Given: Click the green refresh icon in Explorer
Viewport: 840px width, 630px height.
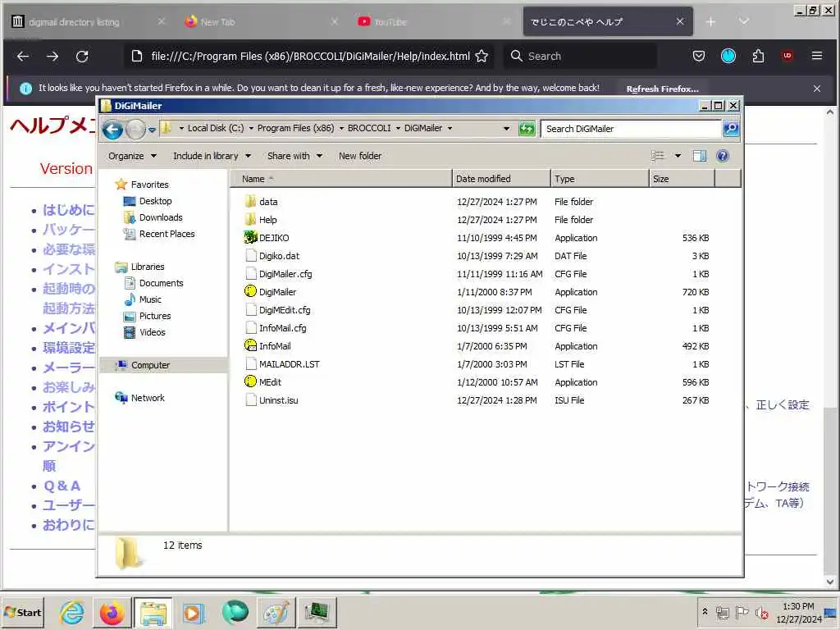Looking at the screenshot, I should click(527, 129).
